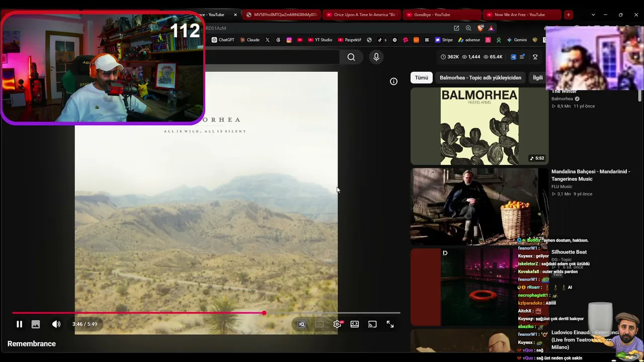This screenshot has width=644, height=362.
Task: Open the list icon with blue dot
Action: point(522,57)
